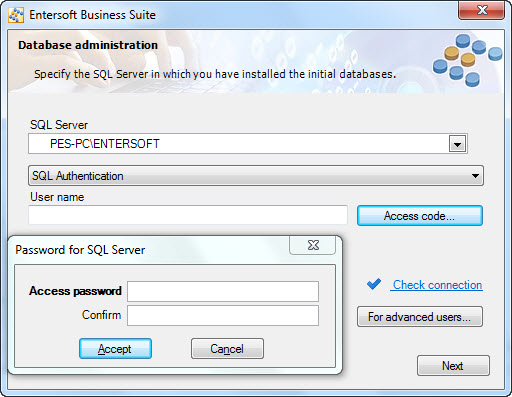Click the Entersoft Business Suite title bar icon
This screenshot has width=512, height=397.
click(x=16, y=15)
